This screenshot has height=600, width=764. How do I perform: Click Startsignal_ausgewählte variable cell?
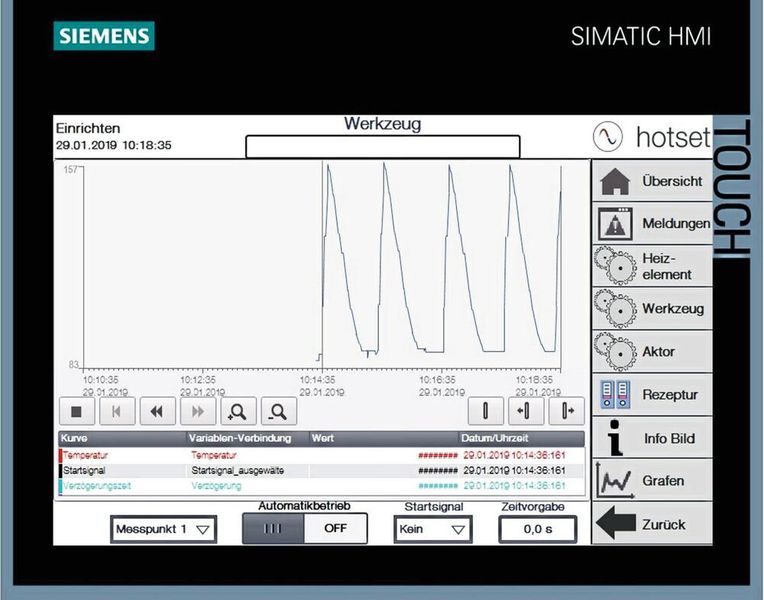(x=248, y=470)
